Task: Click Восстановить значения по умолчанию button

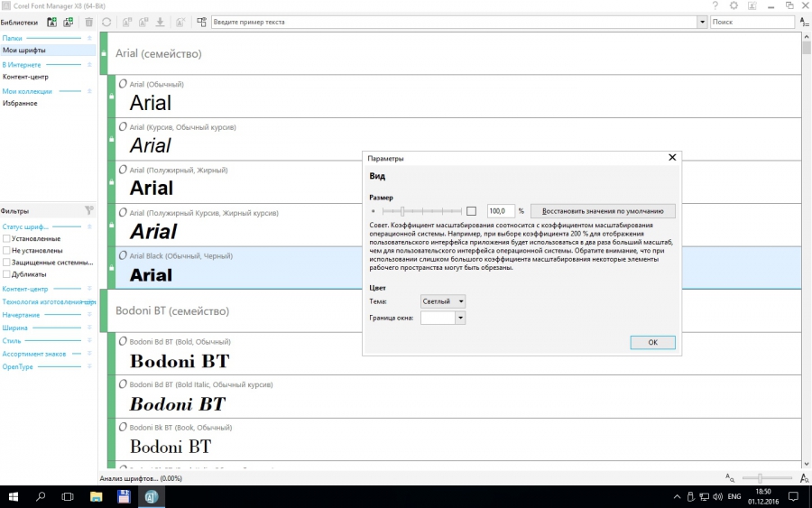Action: 603,211
